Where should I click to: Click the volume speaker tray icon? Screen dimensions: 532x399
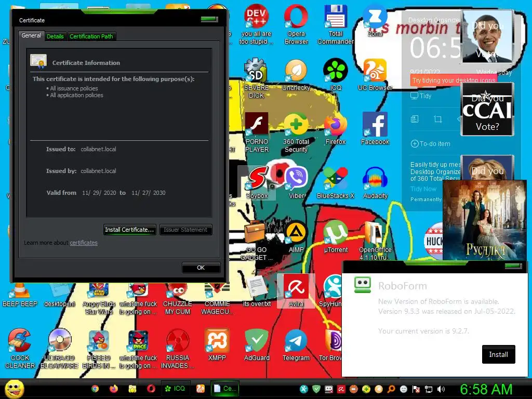[x=441, y=389]
